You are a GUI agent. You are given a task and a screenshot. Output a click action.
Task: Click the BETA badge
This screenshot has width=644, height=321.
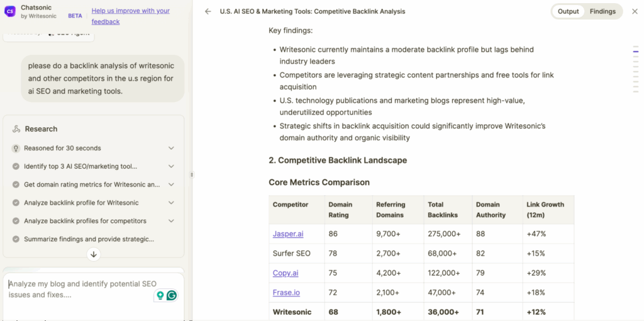pyautogui.click(x=75, y=16)
